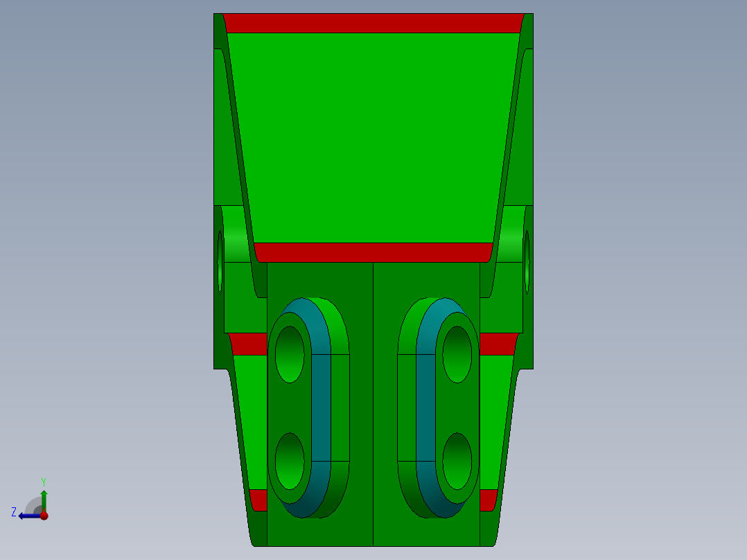The image size is (747, 560).
Task: Select the red section band at model top
Action: (373, 23)
